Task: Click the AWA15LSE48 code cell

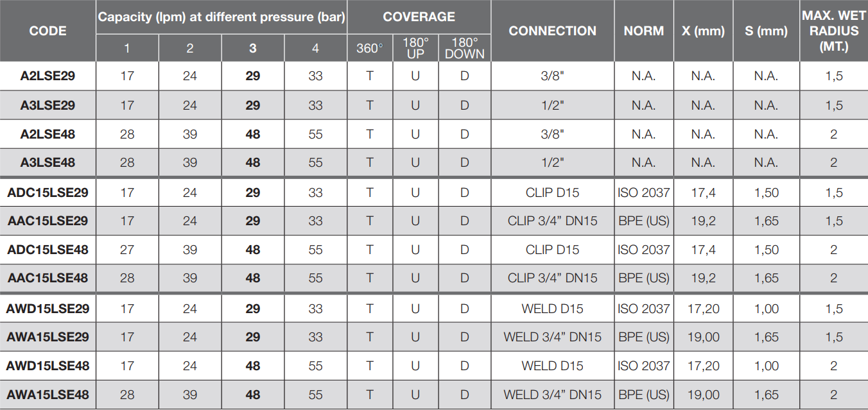Action: 48,395
